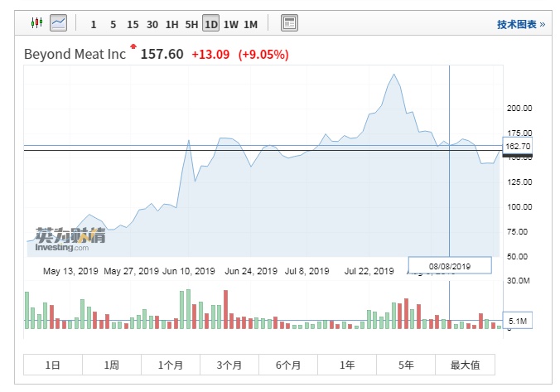Select the area line chart icon
This screenshot has height=392, width=560.
(x=58, y=23)
